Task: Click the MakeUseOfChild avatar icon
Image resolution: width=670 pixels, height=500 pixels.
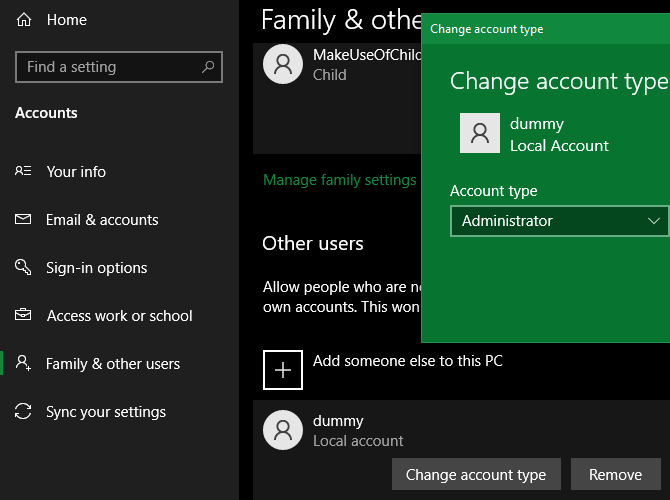Action: 282,64
